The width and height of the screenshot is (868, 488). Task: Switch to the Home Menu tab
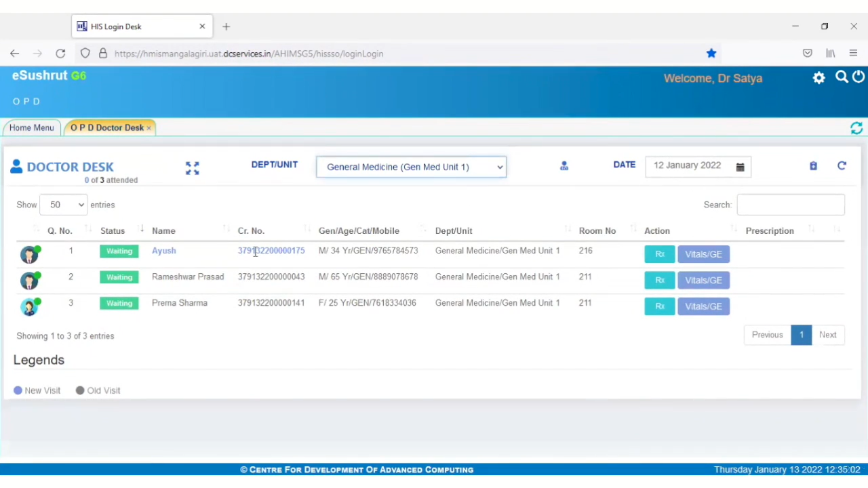pos(31,127)
